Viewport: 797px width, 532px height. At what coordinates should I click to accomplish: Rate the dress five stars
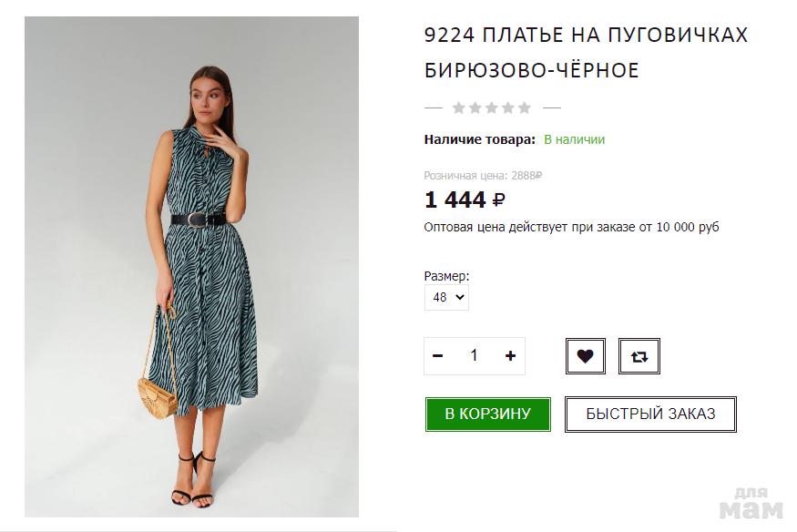coord(524,107)
